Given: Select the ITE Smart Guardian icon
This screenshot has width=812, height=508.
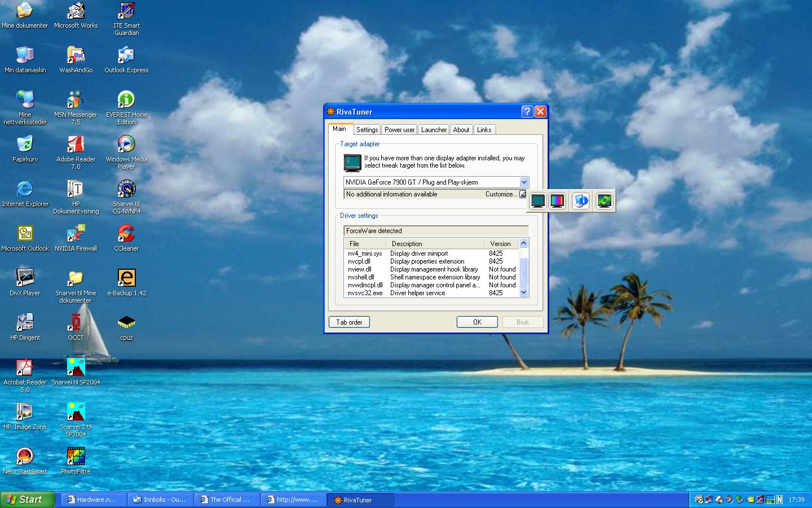Looking at the screenshot, I should [x=126, y=19].
